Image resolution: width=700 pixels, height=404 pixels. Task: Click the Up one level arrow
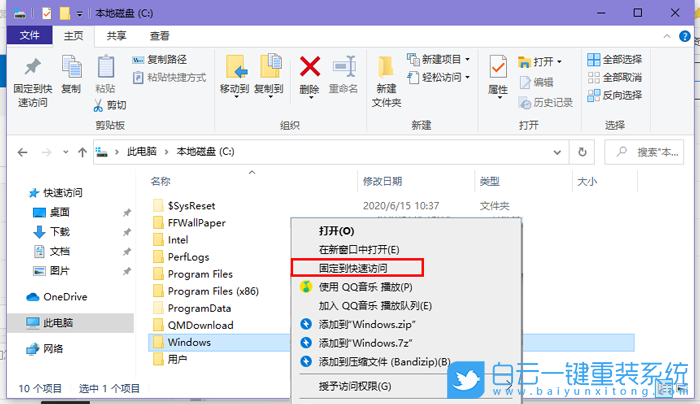82,153
